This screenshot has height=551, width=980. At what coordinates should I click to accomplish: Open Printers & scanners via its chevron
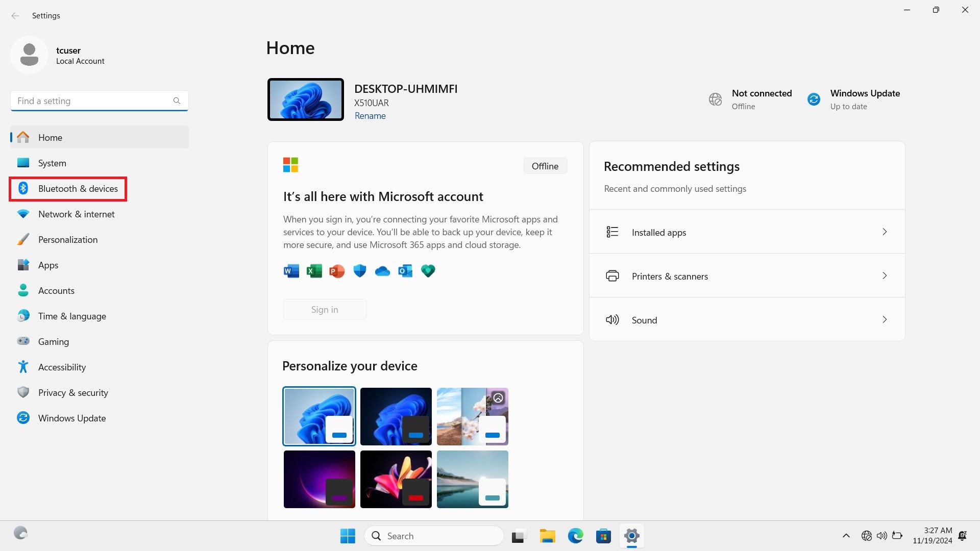[x=885, y=275]
